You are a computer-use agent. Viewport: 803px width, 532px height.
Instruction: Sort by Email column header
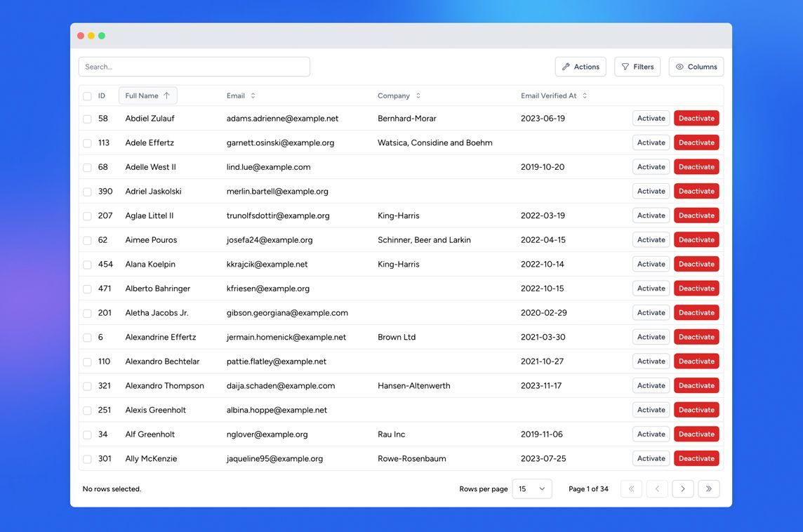(241, 95)
